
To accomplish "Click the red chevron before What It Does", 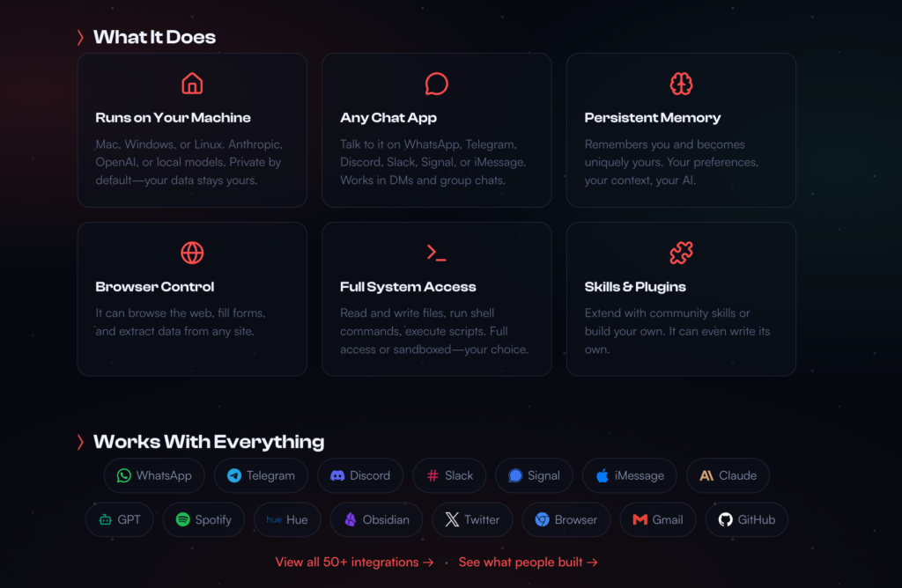I will pyautogui.click(x=80, y=37).
